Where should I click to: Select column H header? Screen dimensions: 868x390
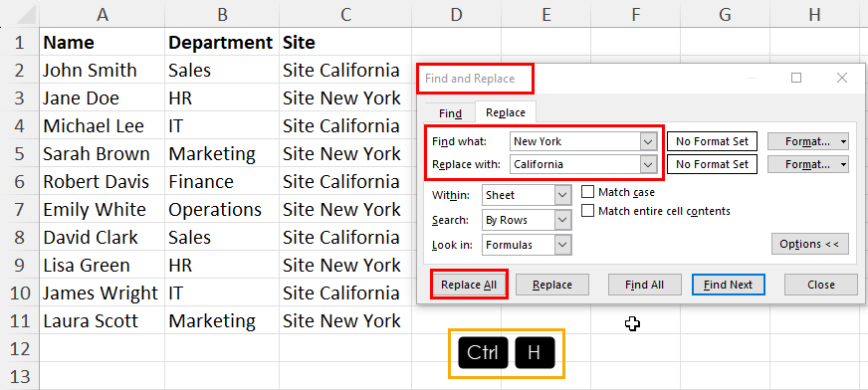(x=815, y=15)
